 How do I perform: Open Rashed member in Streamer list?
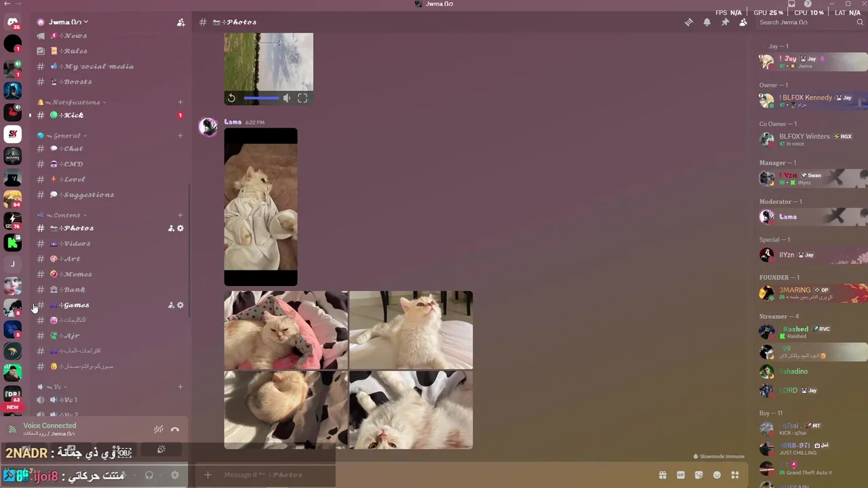812,332
